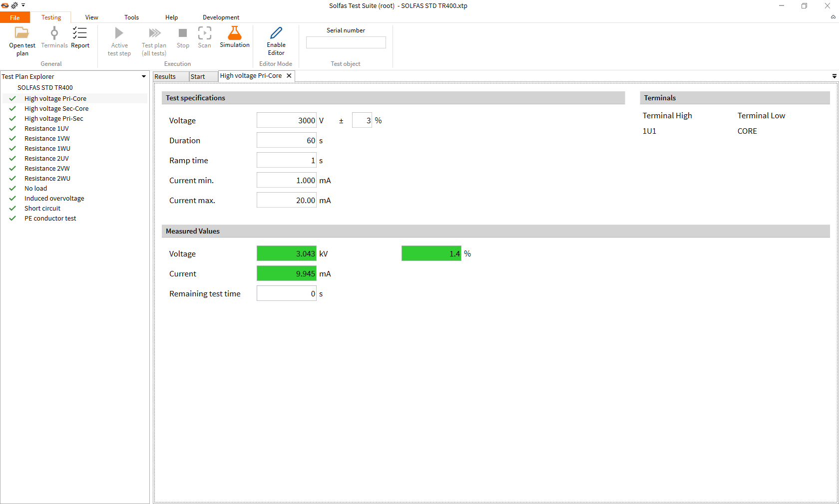Select Resistance 1UV test
The height and width of the screenshot is (504, 839).
pos(46,129)
